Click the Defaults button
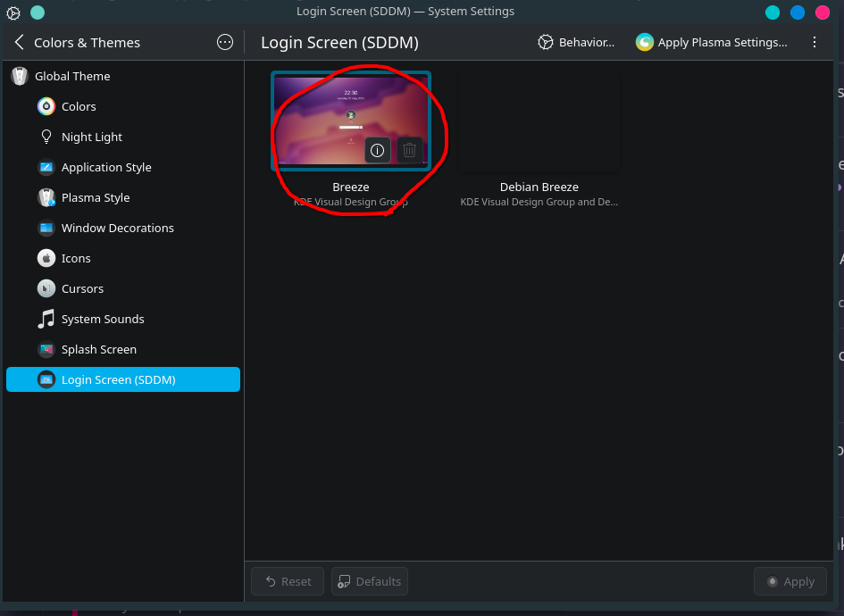Image resolution: width=844 pixels, height=616 pixels. pyautogui.click(x=370, y=581)
